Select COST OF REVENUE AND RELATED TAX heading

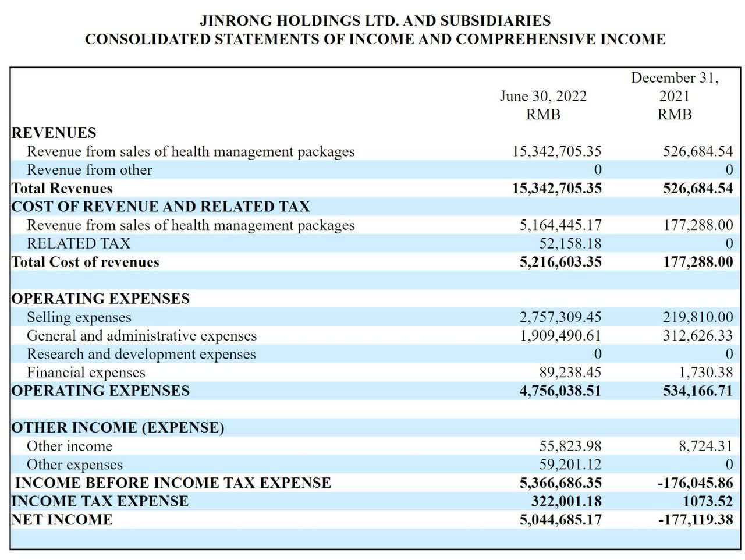pyautogui.click(x=161, y=207)
